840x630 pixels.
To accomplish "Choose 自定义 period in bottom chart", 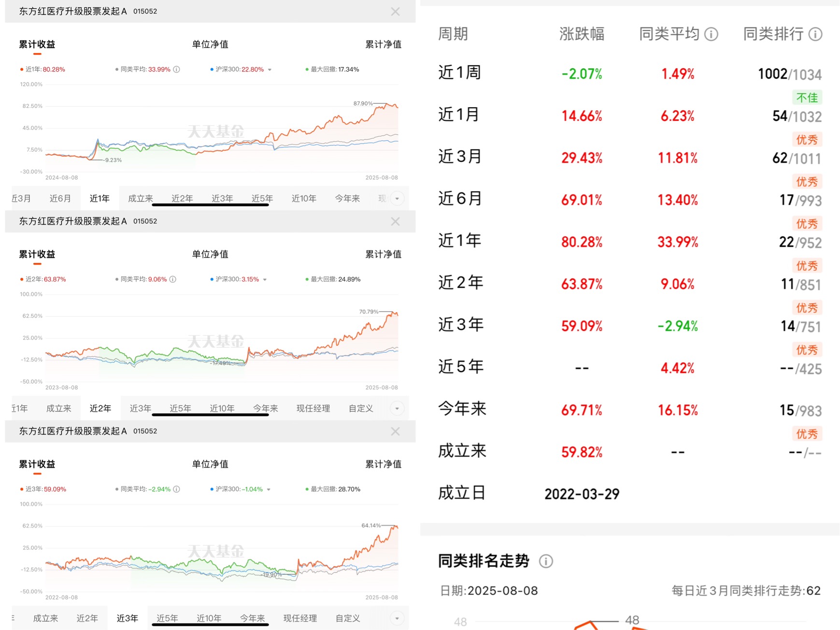I will pyautogui.click(x=348, y=618).
